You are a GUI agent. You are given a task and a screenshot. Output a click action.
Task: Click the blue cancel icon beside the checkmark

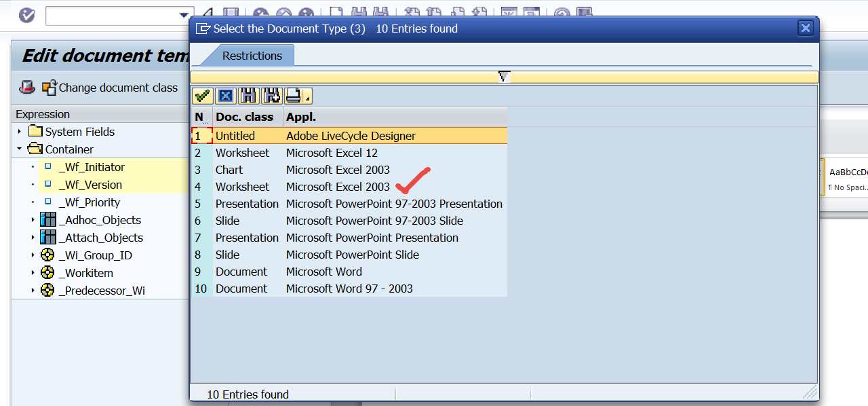pyautogui.click(x=225, y=95)
